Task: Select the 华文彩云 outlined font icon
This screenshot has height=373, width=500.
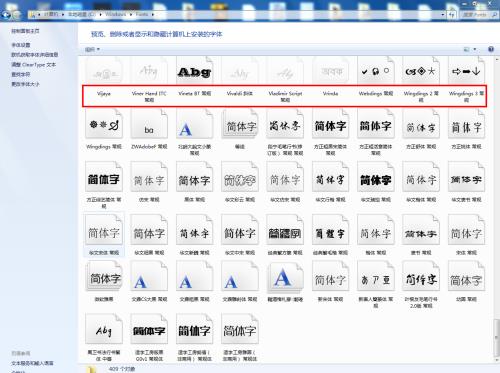Action: (x=240, y=177)
